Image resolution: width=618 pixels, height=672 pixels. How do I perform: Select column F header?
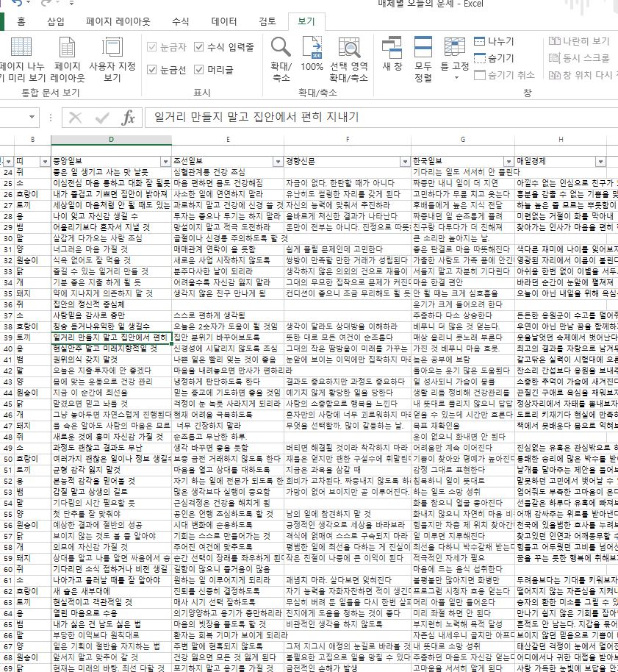pyautogui.click(x=348, y=140)
